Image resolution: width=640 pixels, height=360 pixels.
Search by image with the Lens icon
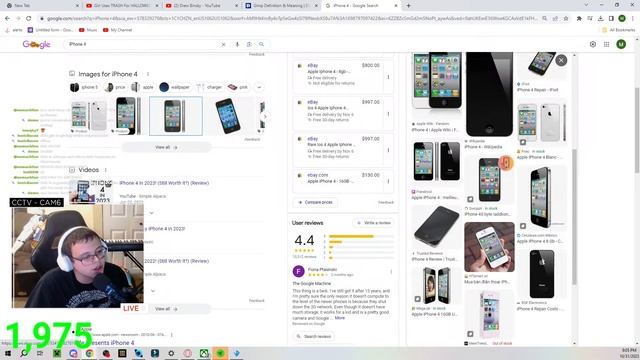click(249, 44)
